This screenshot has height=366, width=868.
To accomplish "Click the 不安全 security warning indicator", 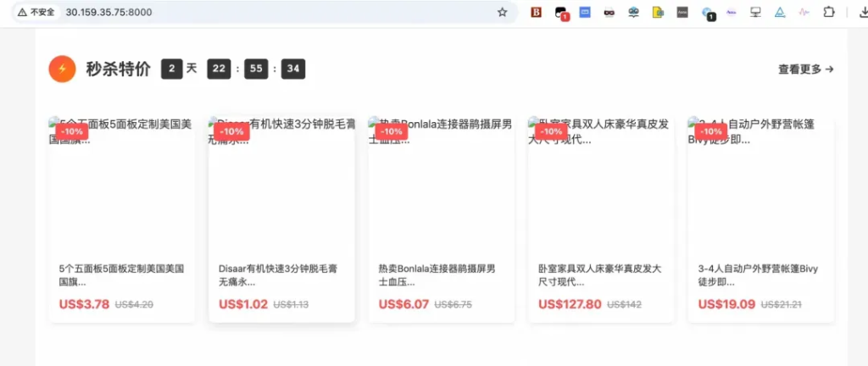I will pos(36,12).
